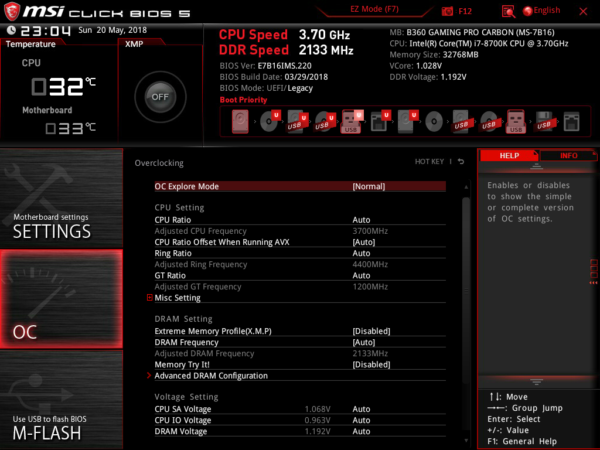Click the F12 screenshot label

(465, 11)
